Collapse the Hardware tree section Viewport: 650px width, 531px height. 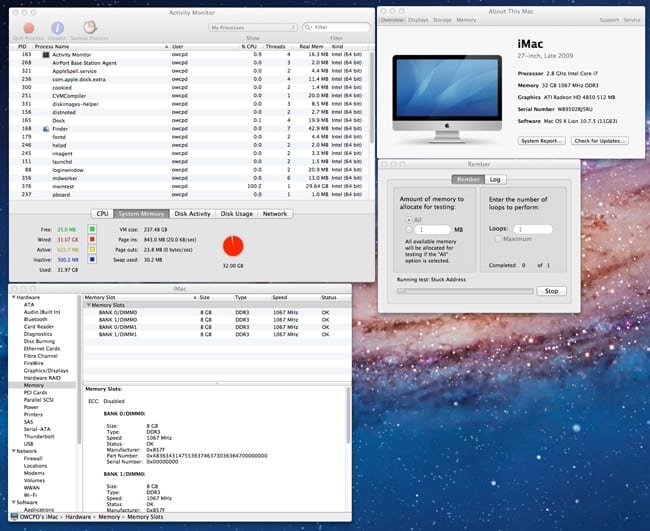[x=12, y=298]
